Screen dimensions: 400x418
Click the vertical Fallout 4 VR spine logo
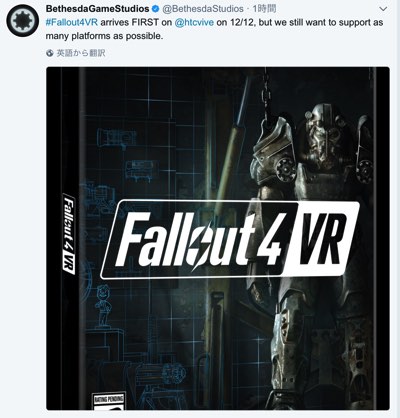tap(69, 234)
